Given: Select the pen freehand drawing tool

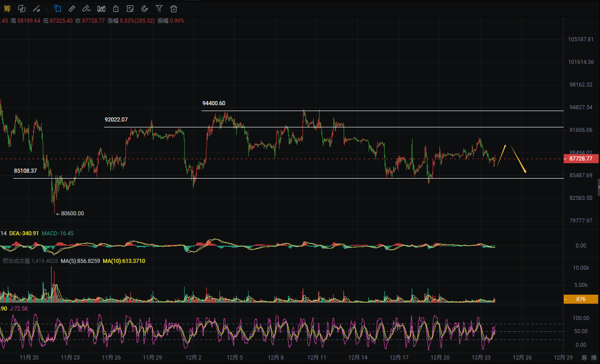Looking at the screenshot, I should (86, 8).
